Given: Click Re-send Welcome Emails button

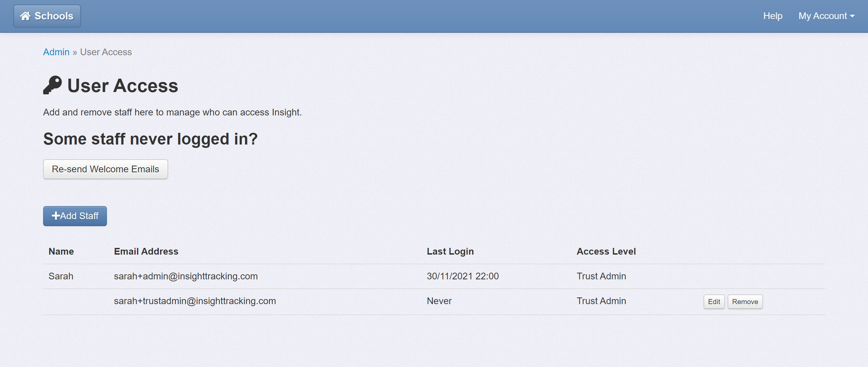Looking at the screenshot, I should [x=106, y=169].
